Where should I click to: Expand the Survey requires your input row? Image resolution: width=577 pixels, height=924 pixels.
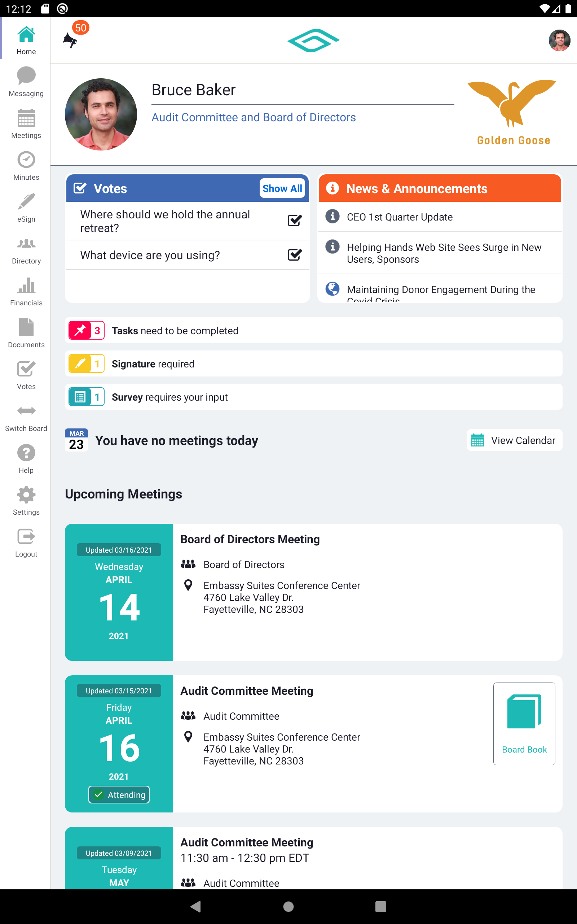coord(313,397)
